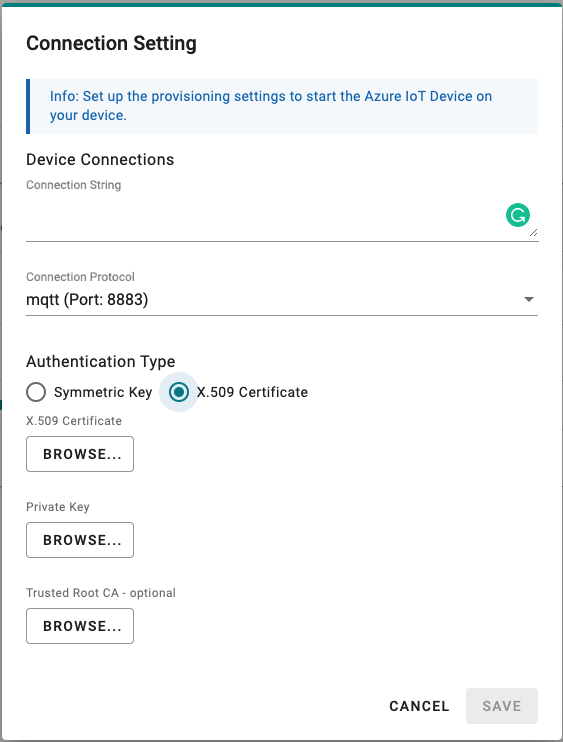
Task: Click the disabled Save button
Action: 501,707
